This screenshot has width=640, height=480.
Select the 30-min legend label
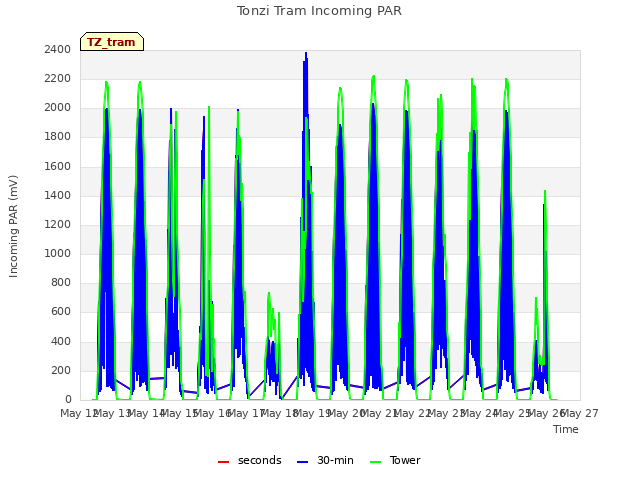[335, 460]
